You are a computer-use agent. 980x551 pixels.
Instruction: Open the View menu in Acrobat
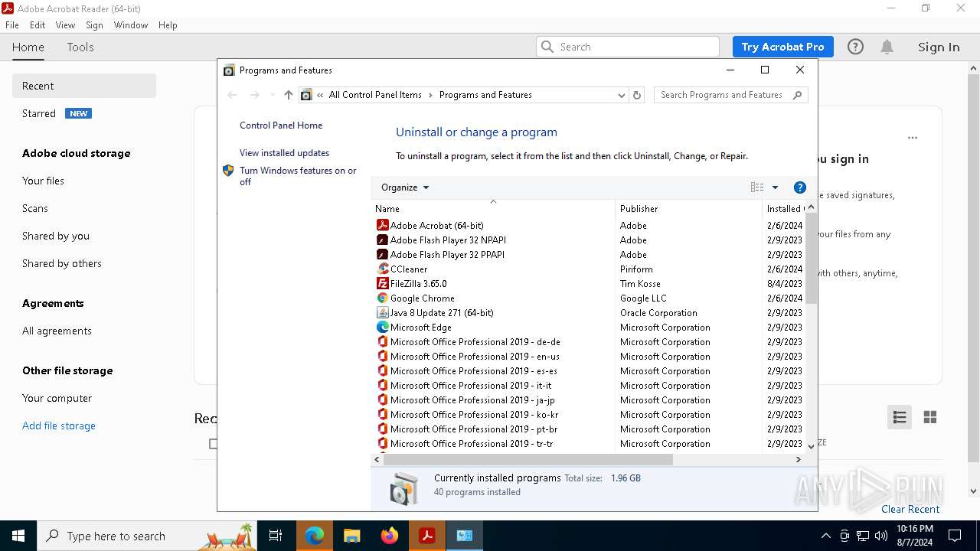[66, 25]
